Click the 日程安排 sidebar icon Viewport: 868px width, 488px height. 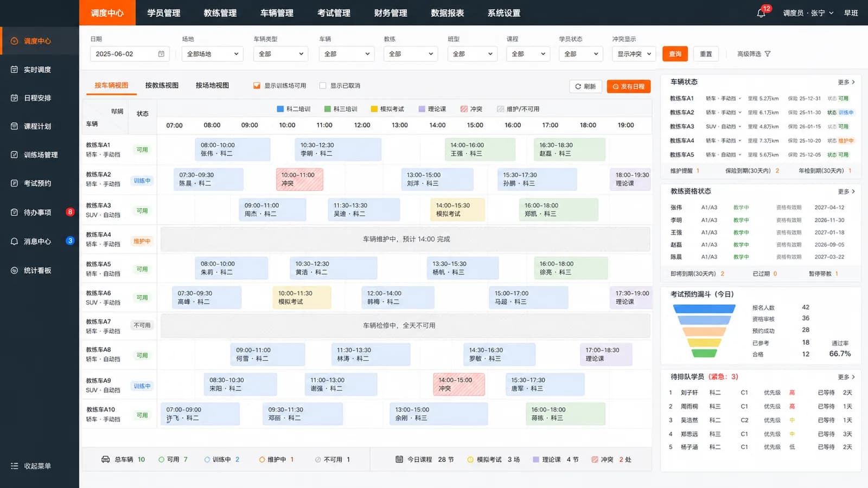[14, 98]
